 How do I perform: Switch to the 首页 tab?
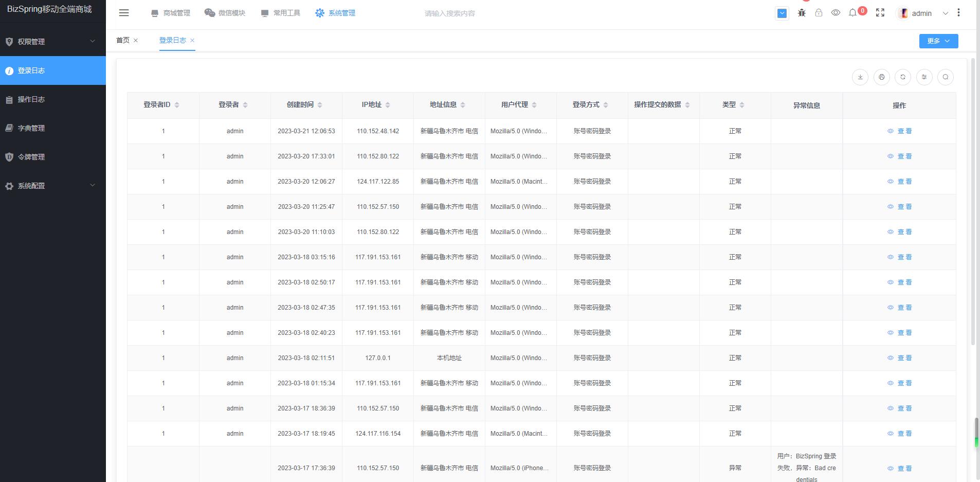(123, 40)
